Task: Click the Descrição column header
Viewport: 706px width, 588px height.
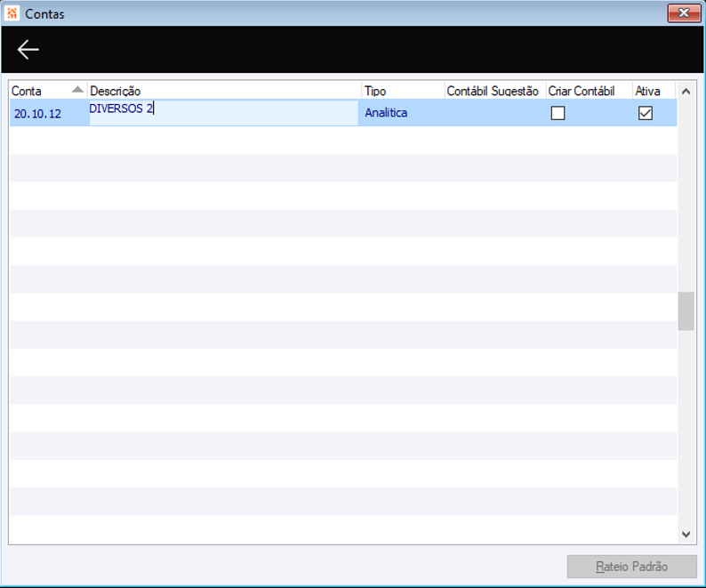Action: click(224, 91)
